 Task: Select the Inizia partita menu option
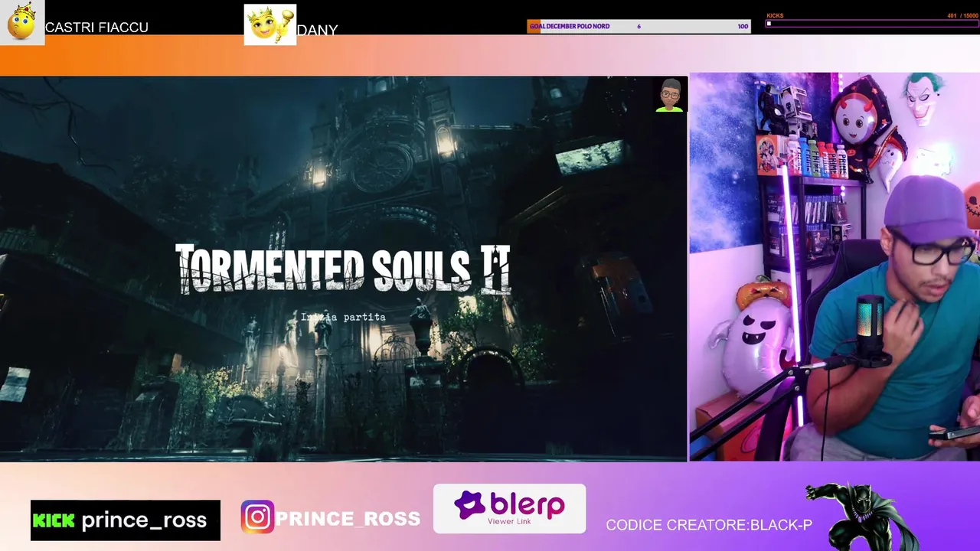(343, 317)
